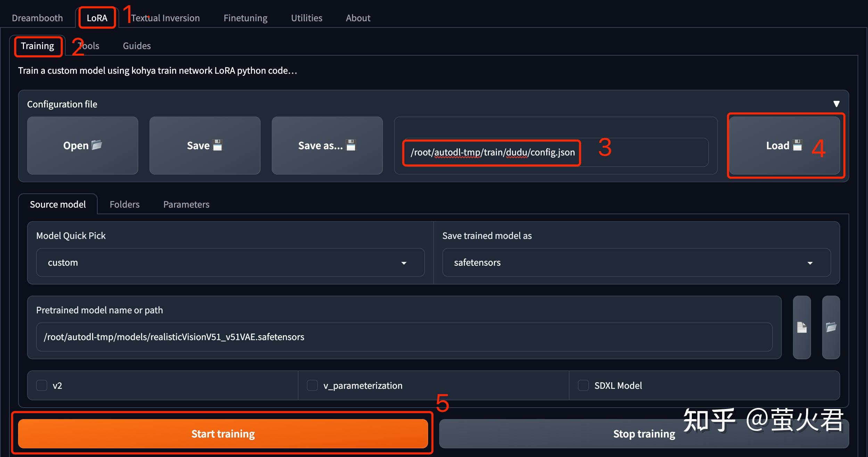
Task: Click the config.json path input field
Action: 555,152
